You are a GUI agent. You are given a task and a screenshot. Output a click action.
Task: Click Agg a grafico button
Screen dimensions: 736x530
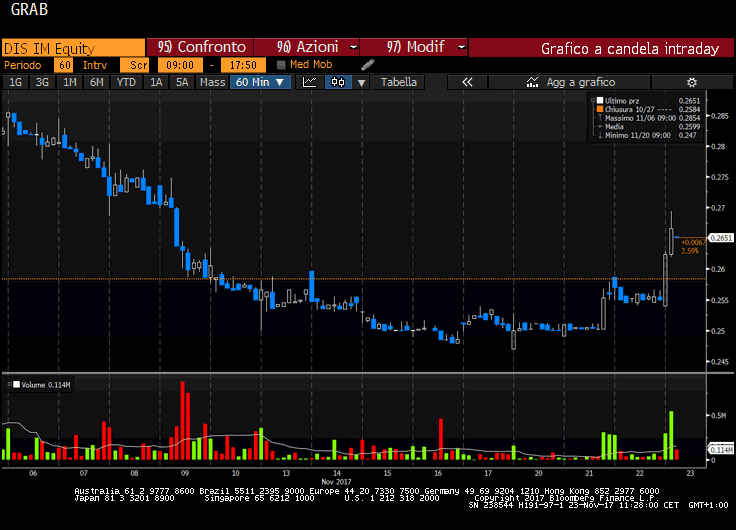coord(580,82)
